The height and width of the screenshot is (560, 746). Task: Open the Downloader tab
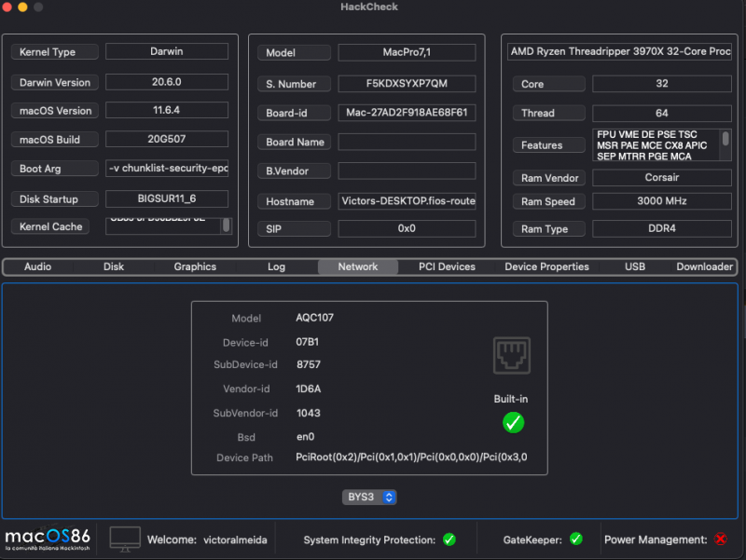703,266
